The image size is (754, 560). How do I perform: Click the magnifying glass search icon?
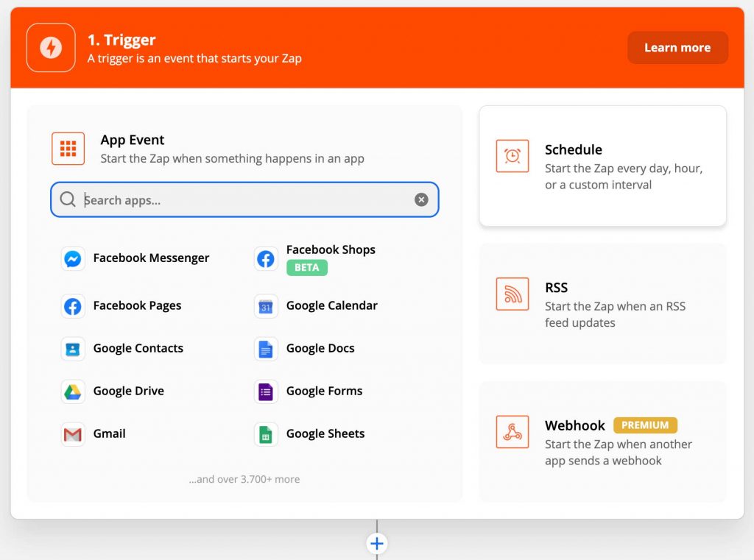[x=68, y=200]
